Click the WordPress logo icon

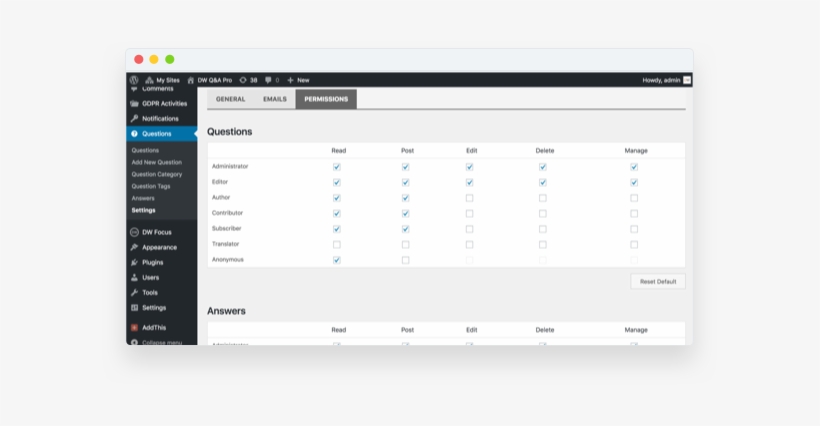click(134, 80)
